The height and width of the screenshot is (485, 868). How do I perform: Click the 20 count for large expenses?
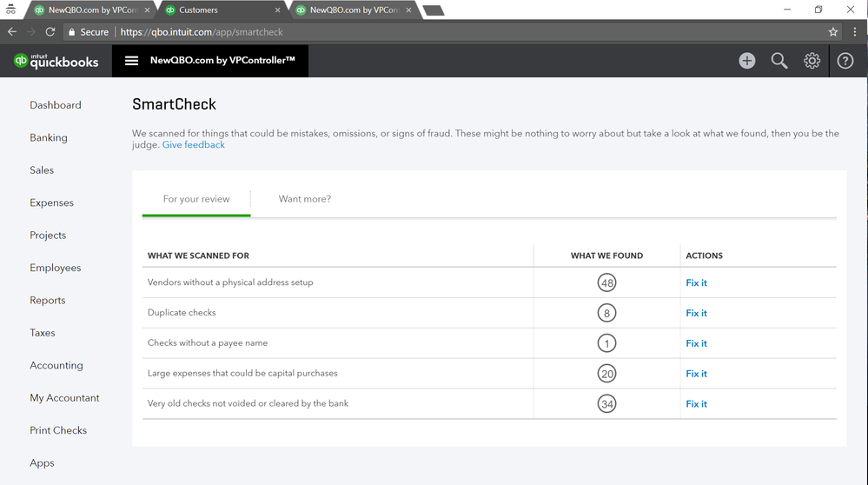click(606, 374)
